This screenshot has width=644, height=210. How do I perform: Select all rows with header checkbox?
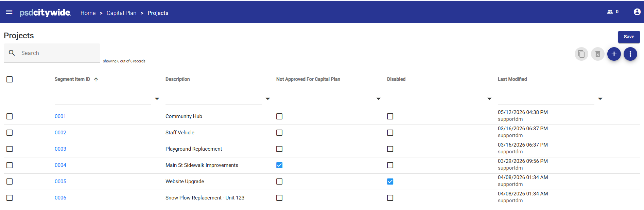(x=10, y=79)
